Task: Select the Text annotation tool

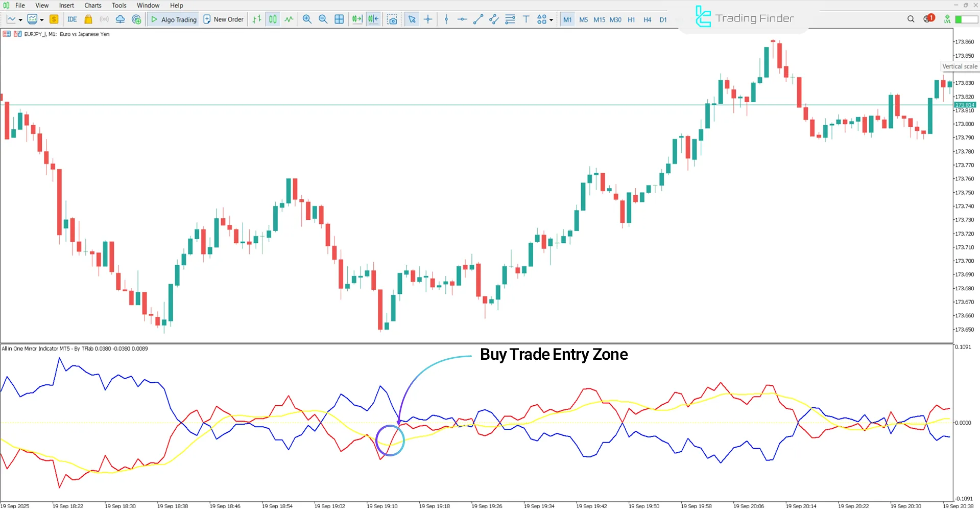Action: pos(525,19)
